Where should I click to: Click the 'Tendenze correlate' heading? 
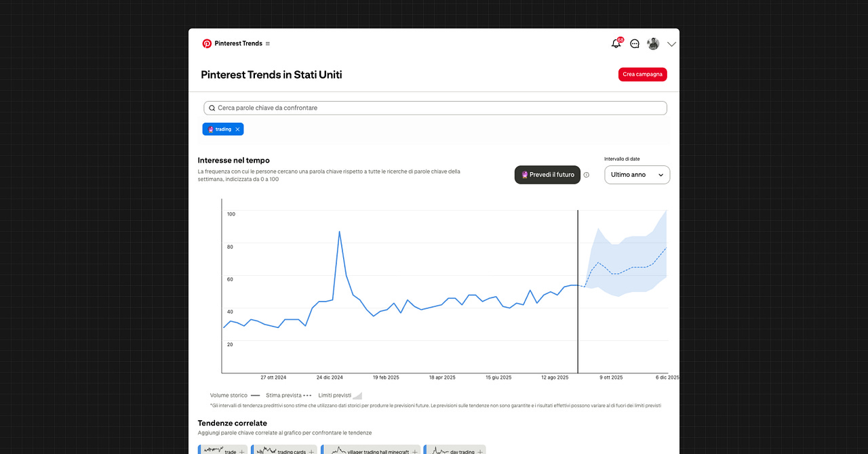(233, 424)
